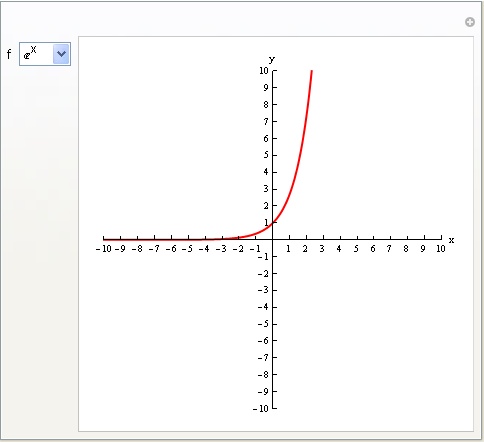Click the plus icon in top-right corner
The image size is (484, 443).
tap(470, 22)
